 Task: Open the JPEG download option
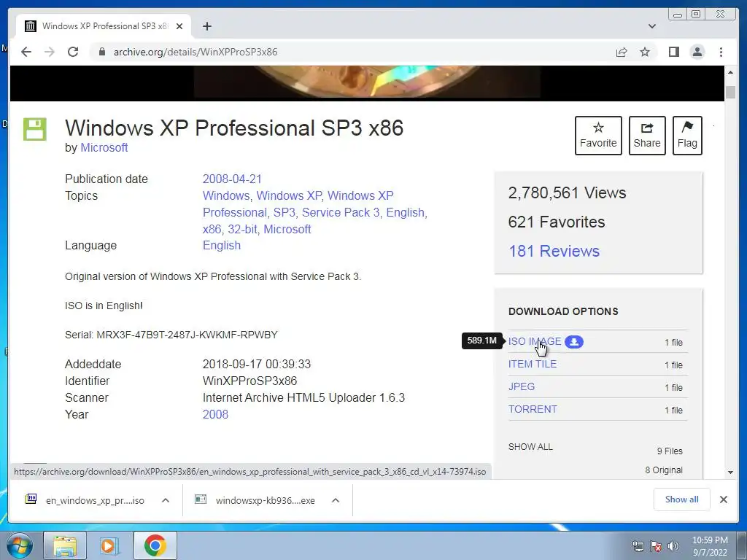pyautogui.click(x=521, y=386)
